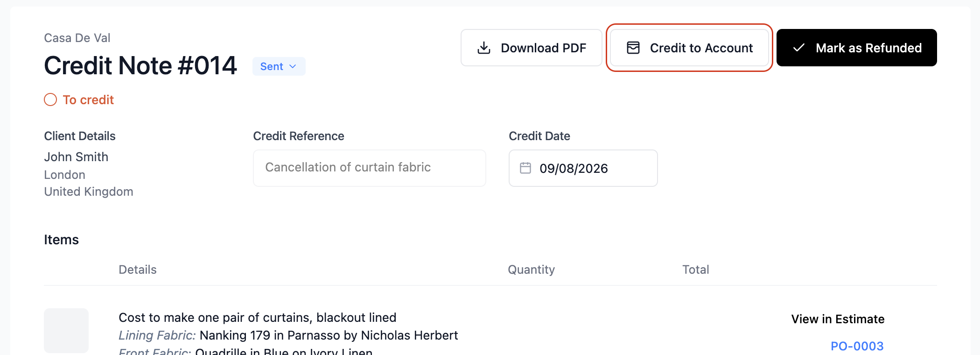
Task: Click the Casa De Val breadcrumb
Action: pos(77,38)
